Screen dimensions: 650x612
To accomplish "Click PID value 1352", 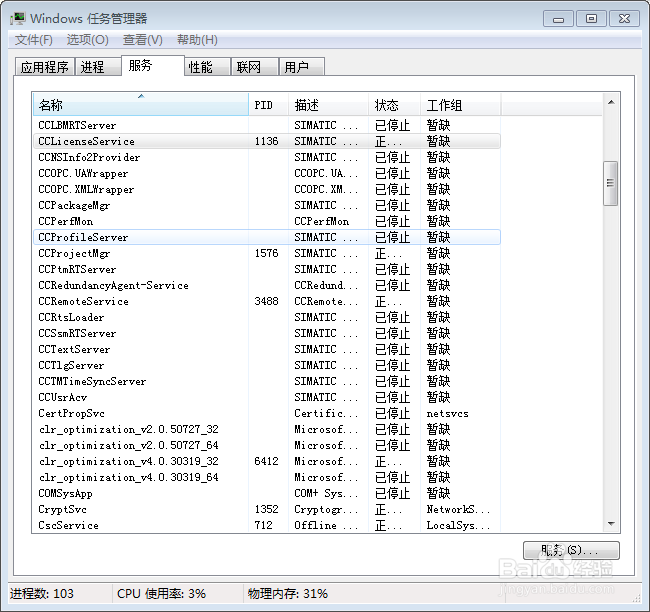I will (266, 509).
